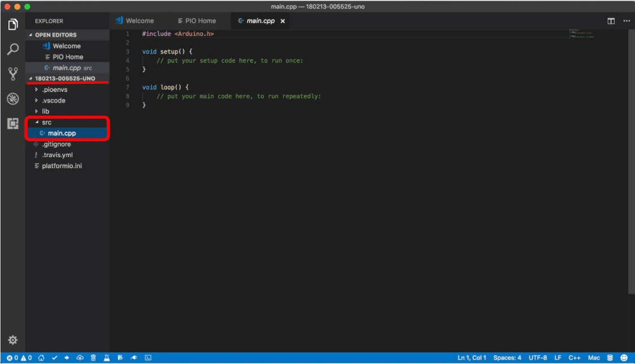Image resolution: width=635 pixels, height=364 pixels.
Task: Change the LF end-of-line sequence
Action: pyautogui.click(x=558, y=358)
